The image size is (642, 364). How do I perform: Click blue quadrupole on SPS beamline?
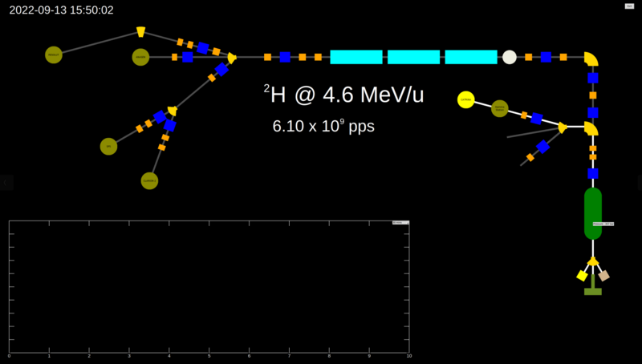[x=160, y=117]
